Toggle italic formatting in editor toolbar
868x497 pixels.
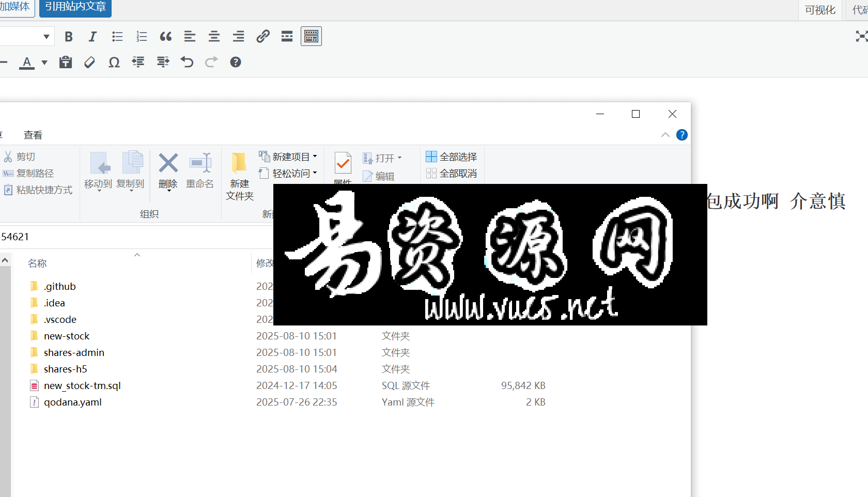coord(92,37)
